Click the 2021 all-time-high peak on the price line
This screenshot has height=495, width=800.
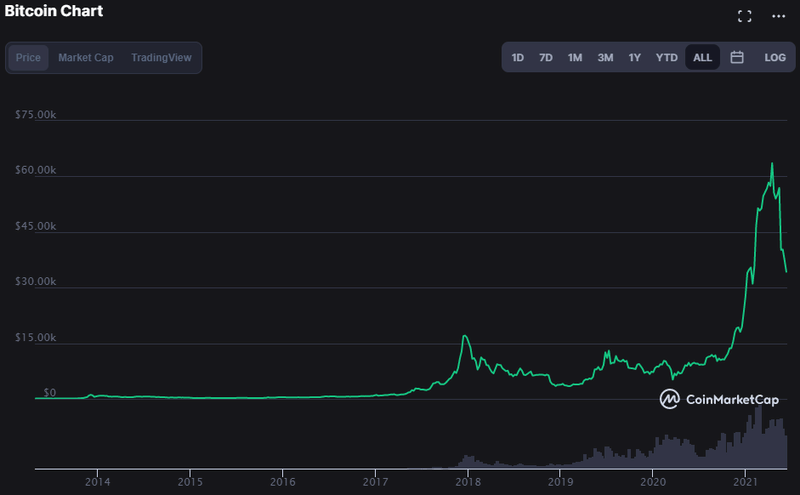[772, 164]
